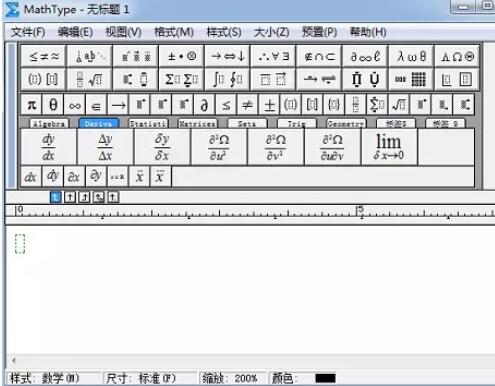
Task: Insert dy/dx derivative expression
Action: (49, 147)
